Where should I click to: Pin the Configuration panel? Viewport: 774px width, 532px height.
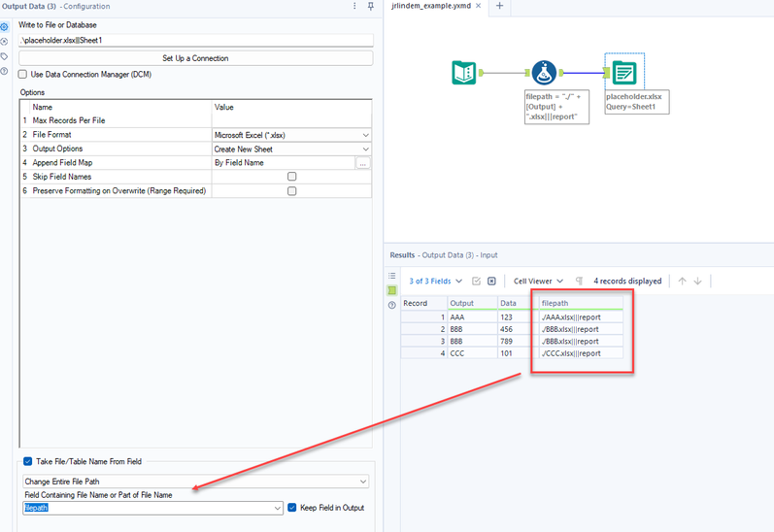371,6
